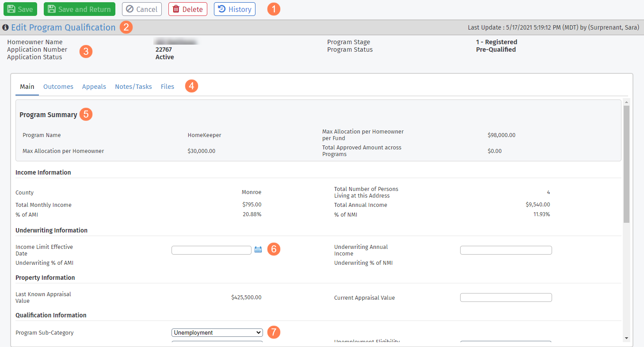644x347 pixels.
Task: Click the Edit Program Qualification heading
Action: [63, 27]
